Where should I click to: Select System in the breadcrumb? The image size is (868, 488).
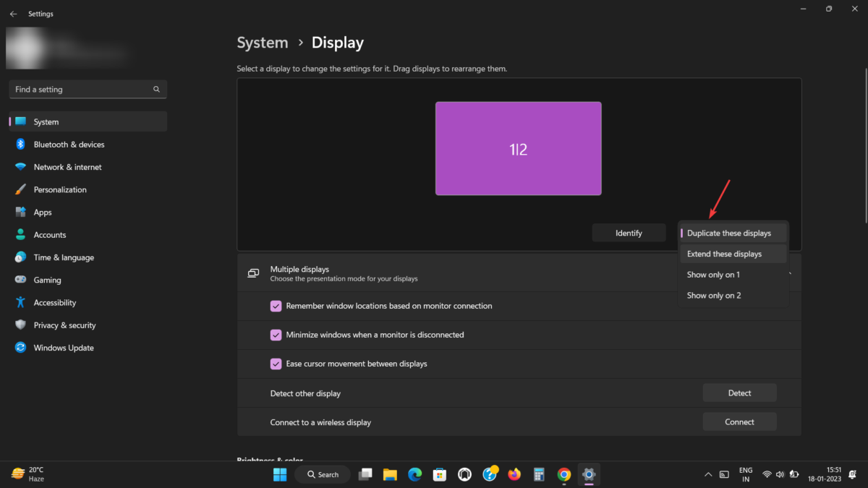263,42
